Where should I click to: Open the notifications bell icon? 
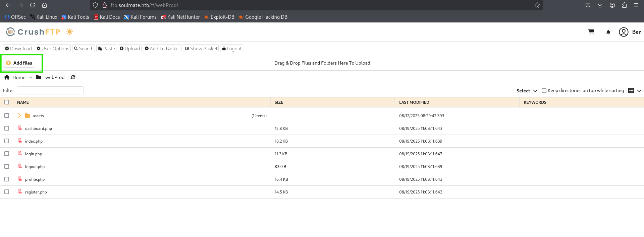click(x=608, y=32)
